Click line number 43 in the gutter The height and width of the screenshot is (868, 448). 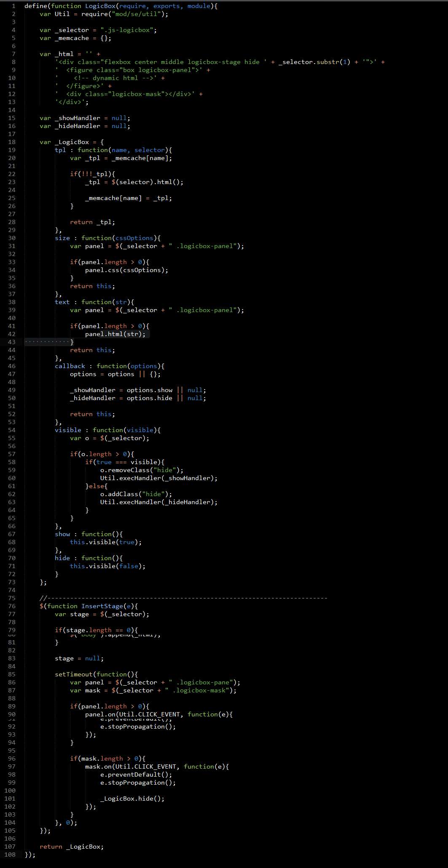pyautogui.click(x=11, y=342)
